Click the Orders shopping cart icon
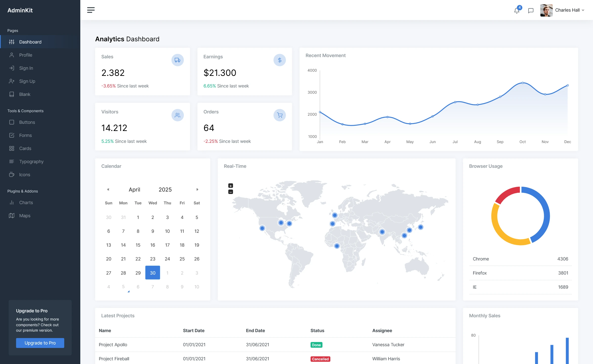 click(279, 115)
